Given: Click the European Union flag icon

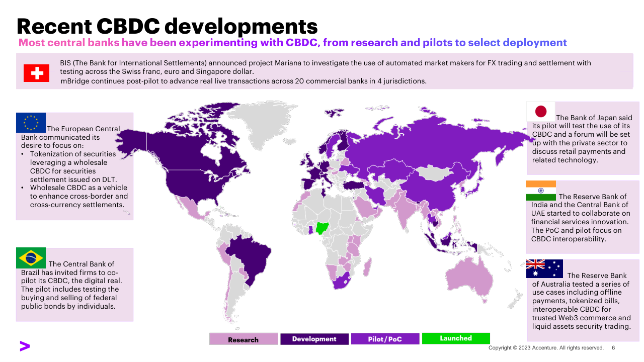Looking at the screenshot, I should (x=31, y=123).
